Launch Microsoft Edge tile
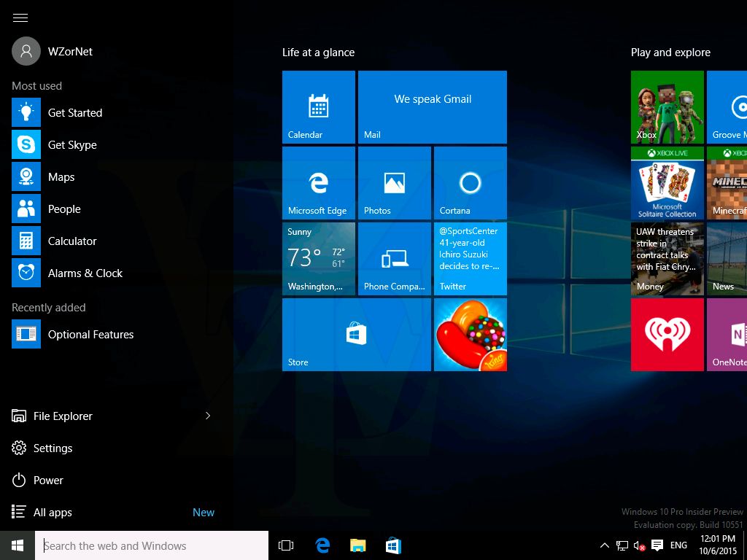This screenshot has height=560, width=747. [x=318, y=183]
